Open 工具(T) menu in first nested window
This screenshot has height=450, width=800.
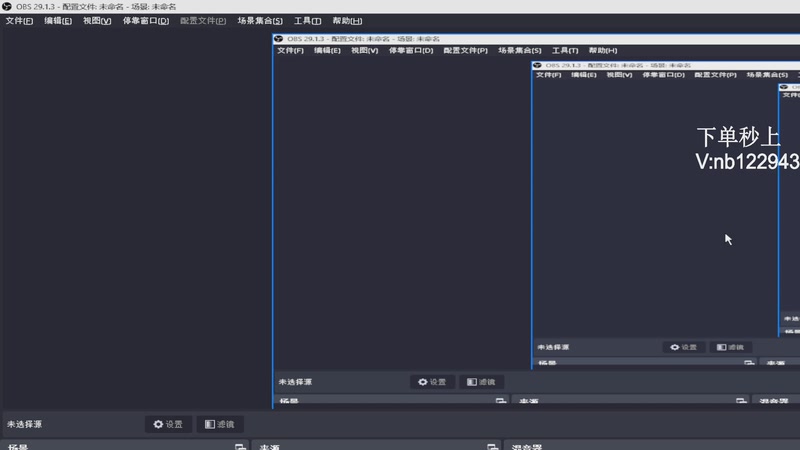click(x=565, y=51)
